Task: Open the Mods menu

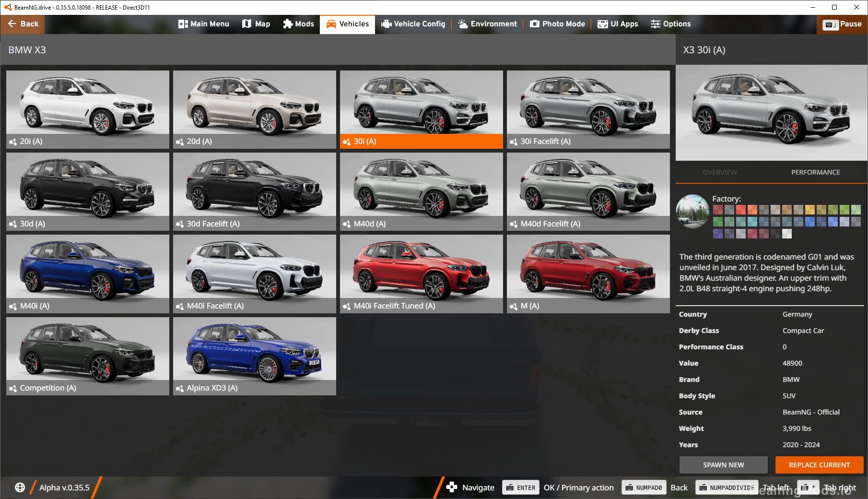Action: click(298, 24)
